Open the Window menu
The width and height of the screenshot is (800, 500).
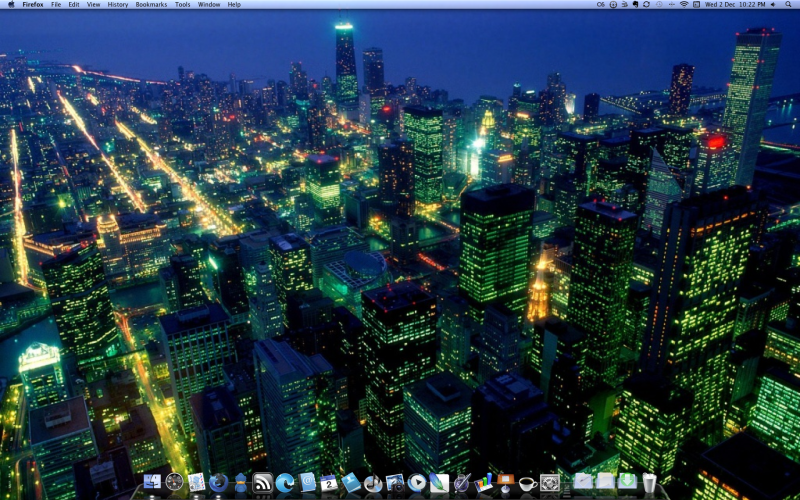pyautogui.click(x=209, y=4)
